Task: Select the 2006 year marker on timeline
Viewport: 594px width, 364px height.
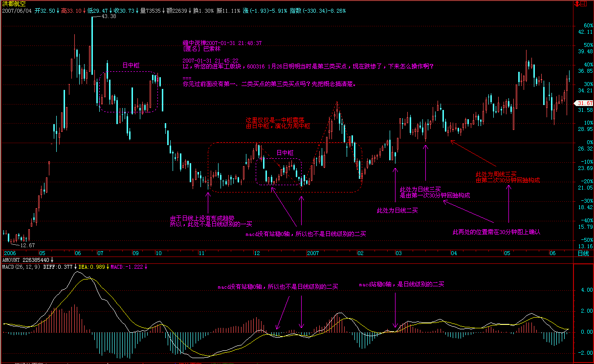Action: coord(10,253)
